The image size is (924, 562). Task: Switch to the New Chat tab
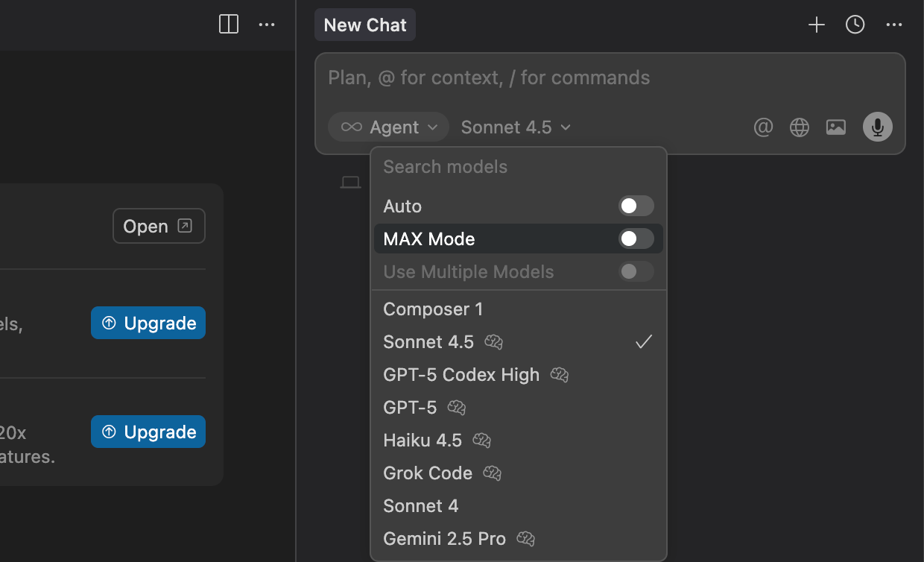[365, 25]
